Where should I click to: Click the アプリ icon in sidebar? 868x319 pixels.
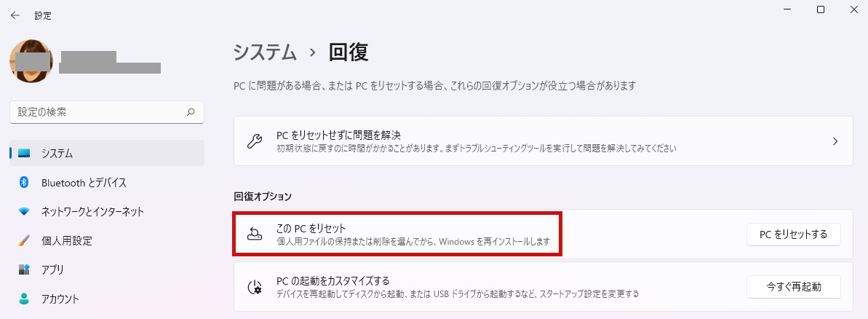point(24,269)
